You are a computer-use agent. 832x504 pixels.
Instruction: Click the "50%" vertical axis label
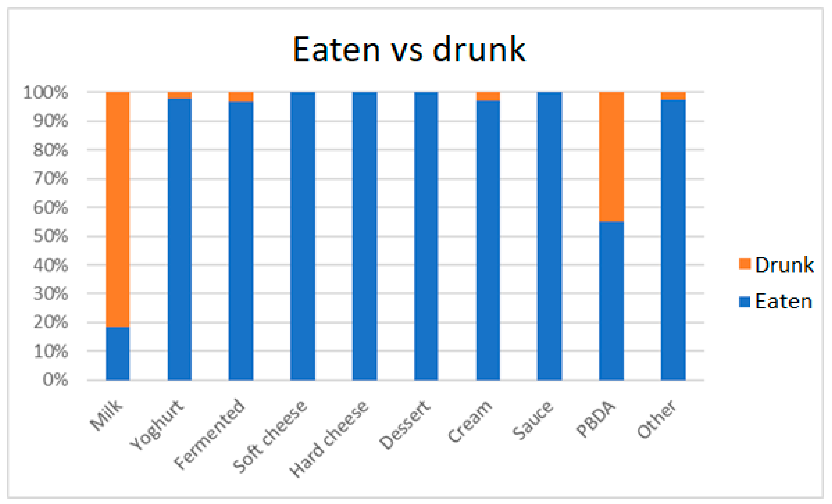click(x=51, y=236)
